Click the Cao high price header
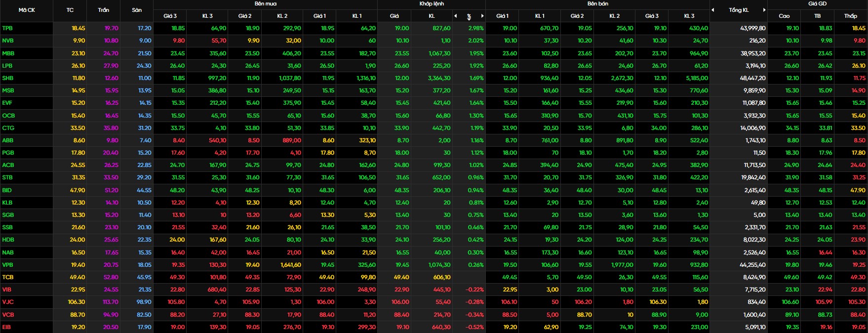The height and width of the screenshot is (333, 868). [784, 16]
